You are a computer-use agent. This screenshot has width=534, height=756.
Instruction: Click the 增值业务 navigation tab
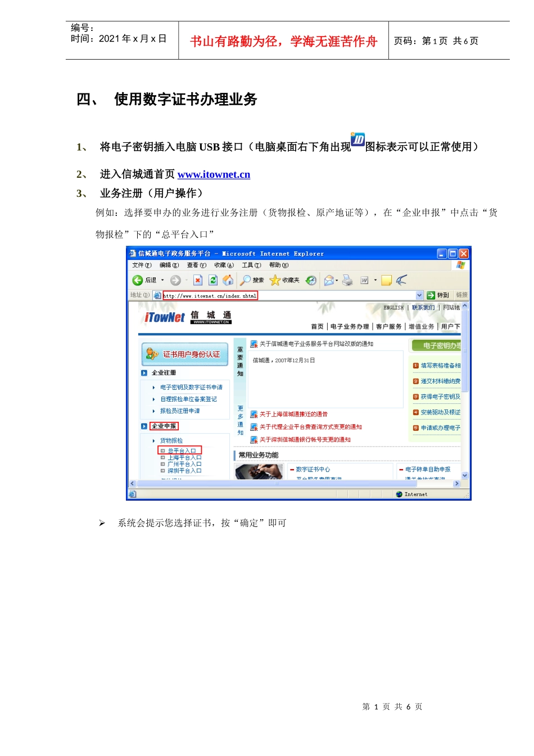pyautogui.click(x=421, y=327)
